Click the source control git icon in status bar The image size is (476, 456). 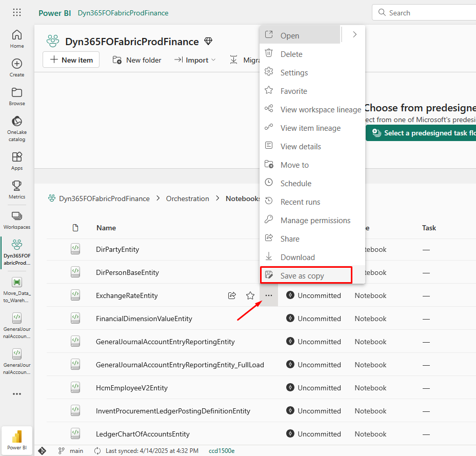42,451
